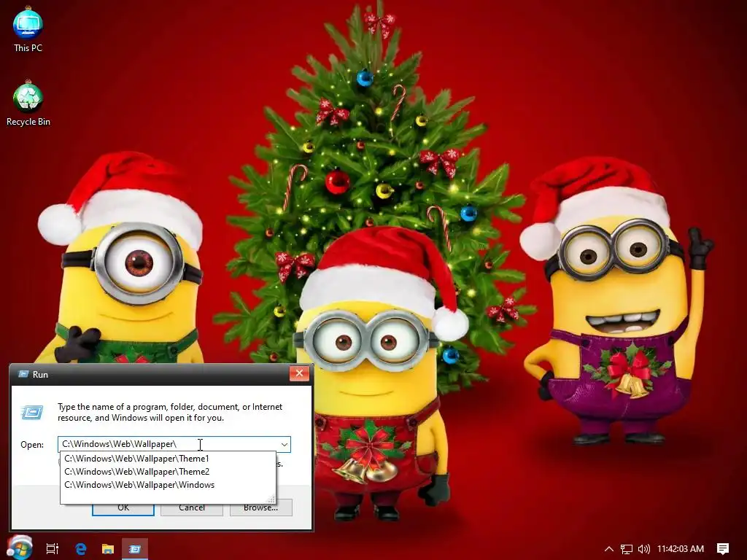Open Task View from the taskbar
This screenshot has width=747, height=560.
[52, 548]
